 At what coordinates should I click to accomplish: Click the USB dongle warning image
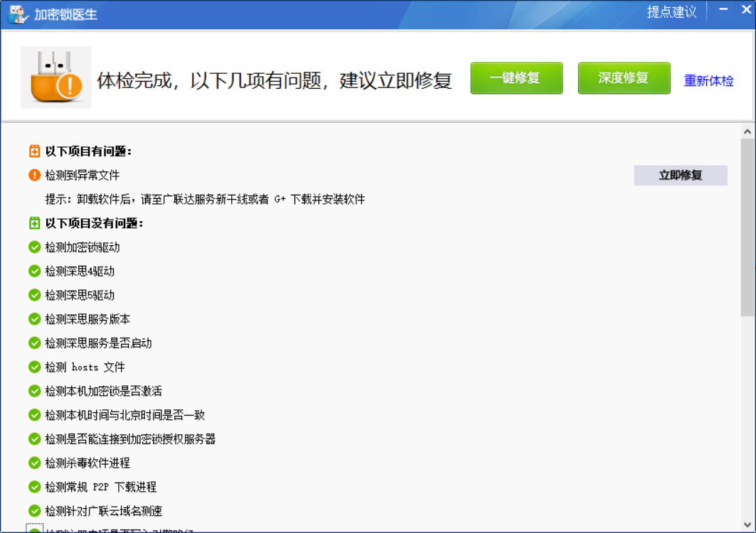pos(56,77)
